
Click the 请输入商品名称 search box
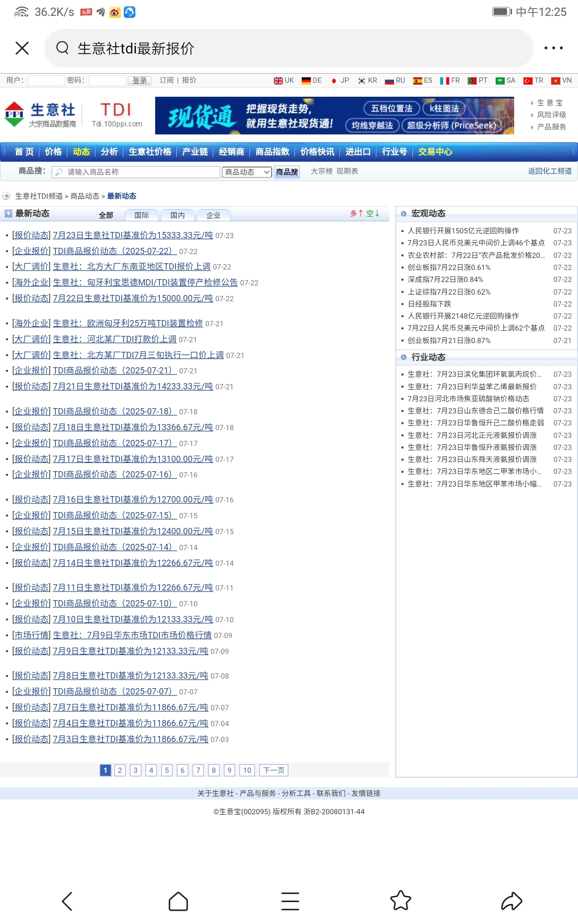tap(136, 172)
